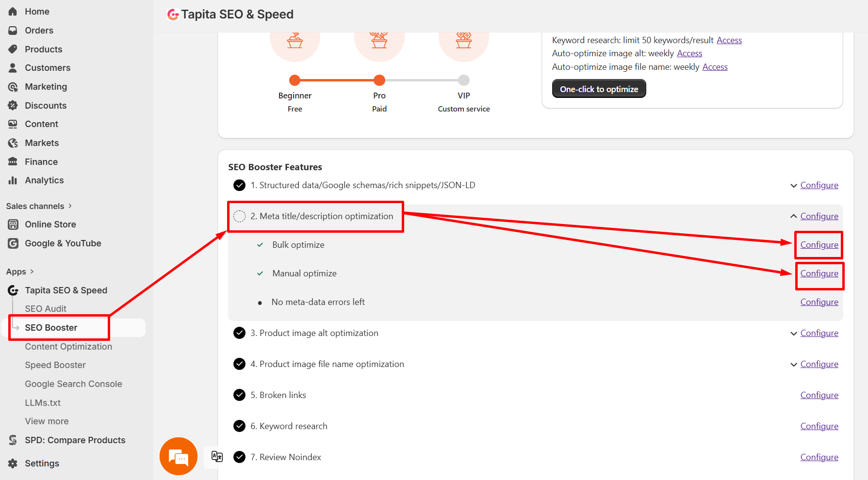Click Configure for Bulk optimize

coord(819,245)
